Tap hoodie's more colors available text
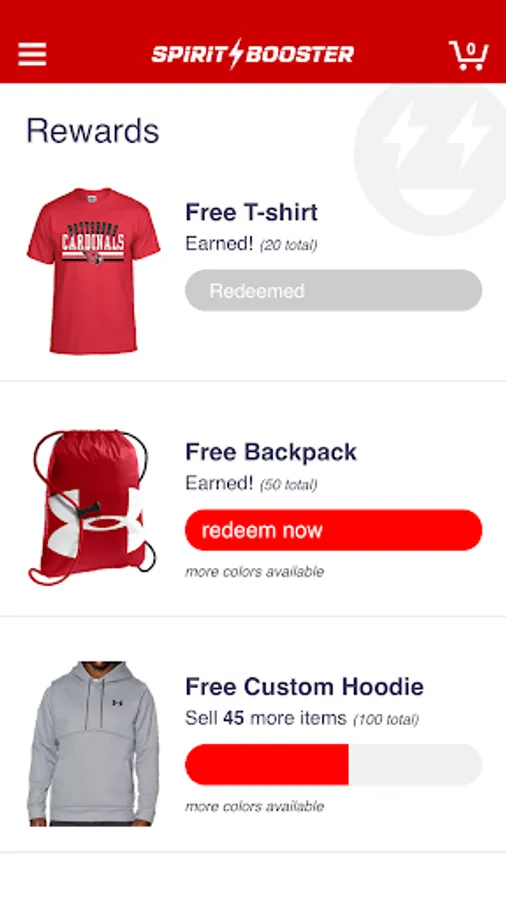Viewport: 506px width, 900px height. (x=255, y=806)
